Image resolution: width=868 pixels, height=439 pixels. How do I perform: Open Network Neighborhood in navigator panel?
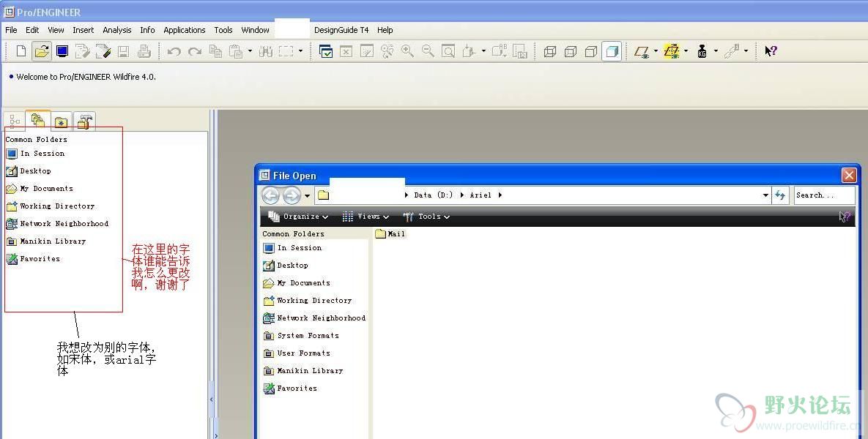[x=57, y=224]
